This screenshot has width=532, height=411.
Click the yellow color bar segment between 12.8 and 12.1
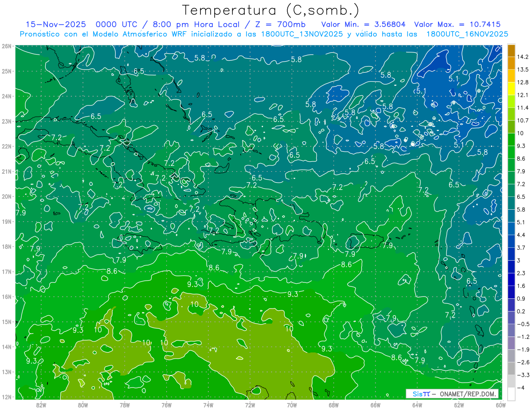click(512, 89)
